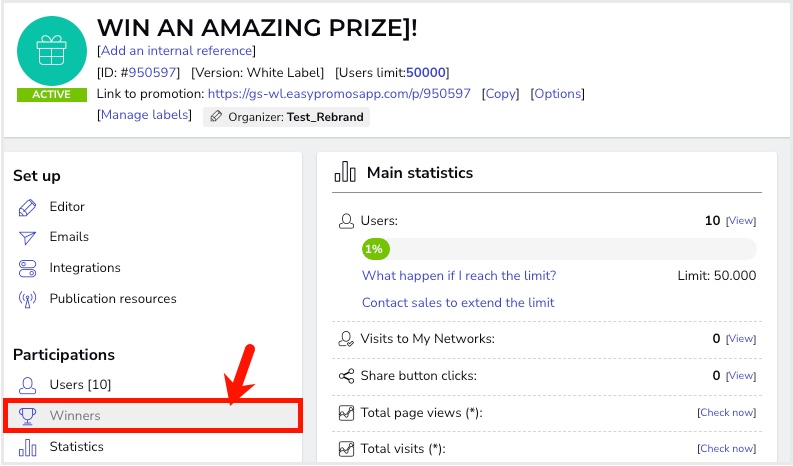Click Manage labels link
The width and height of the screenshot is (793, 466).
pos(144,115)
